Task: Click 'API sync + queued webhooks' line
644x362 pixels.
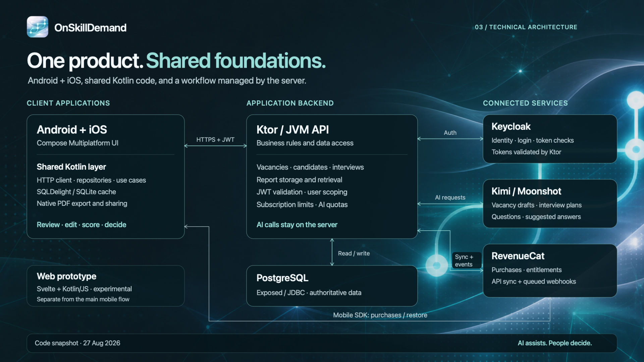Action: (534, 282)
